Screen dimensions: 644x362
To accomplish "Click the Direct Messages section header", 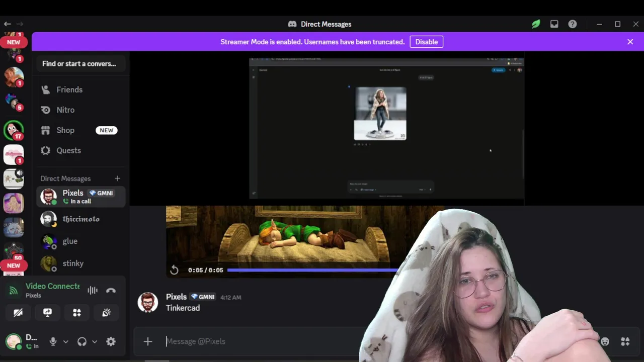I will click(x=65, y=178).
